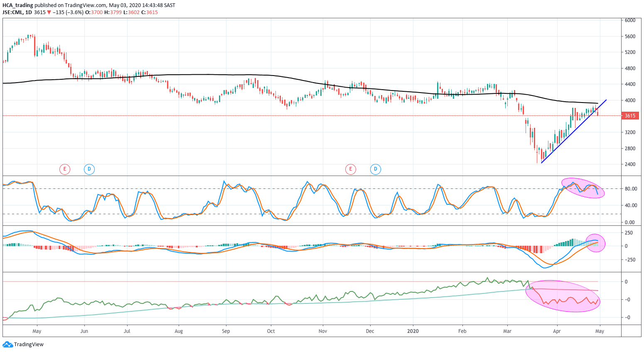This screenshot has width=644, height=352.
Task: Click the Sep label on the time axis
Action: coord(226,331)
